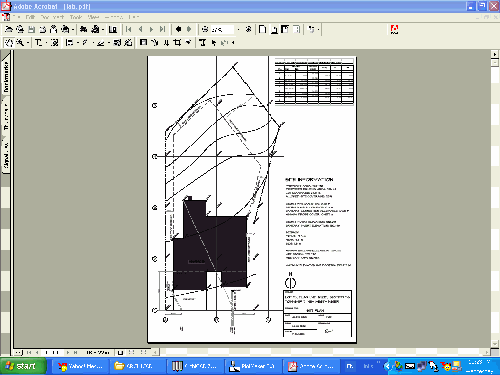Open the Zoom tool dropdown arrow
Screen dimensions: 500x375
pos(27,43)
